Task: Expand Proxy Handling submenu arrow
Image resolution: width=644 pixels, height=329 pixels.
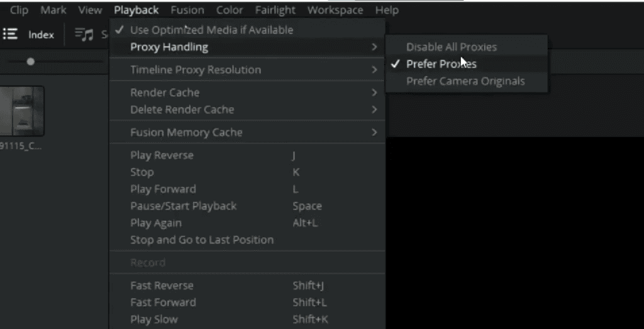Action: click(374, 47)
